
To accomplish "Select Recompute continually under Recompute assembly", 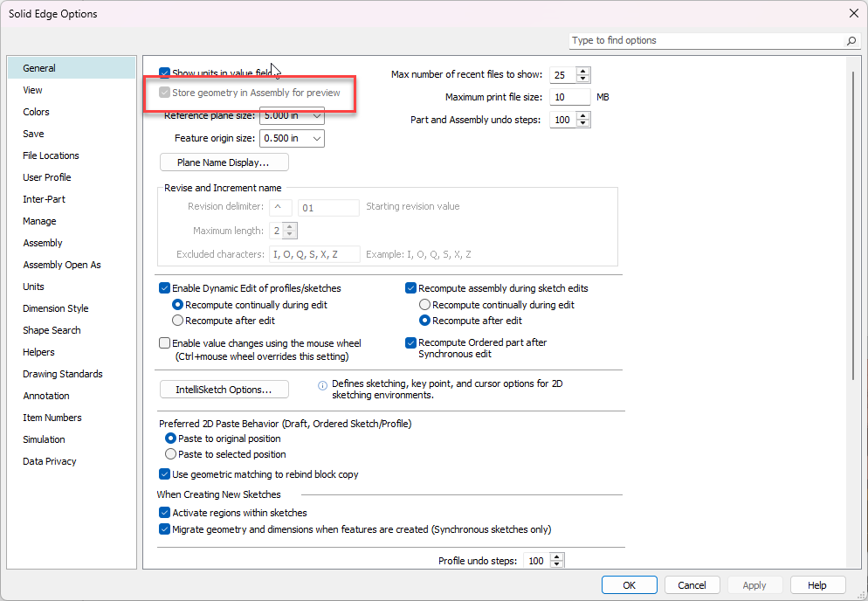I will point(424,305).
